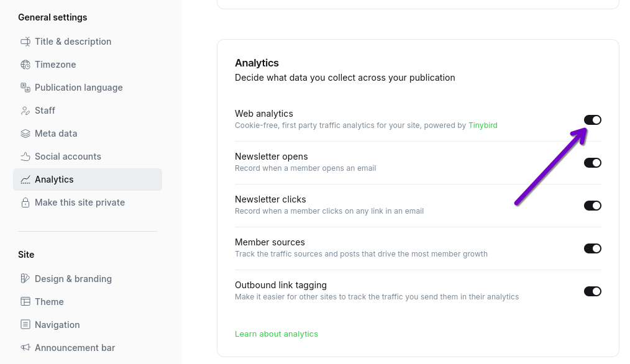Screen dimensions: 630x364
Task: Click the Timezone globe icon
Action: [25, 65]
